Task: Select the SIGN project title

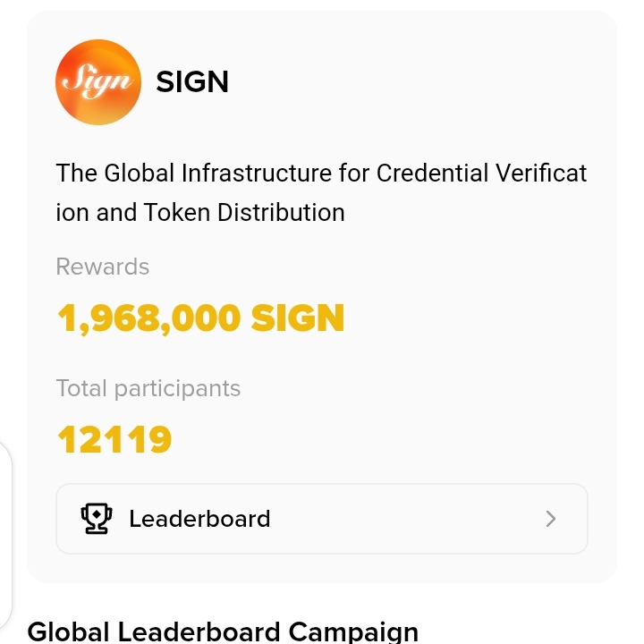Action: coord(192,82)
